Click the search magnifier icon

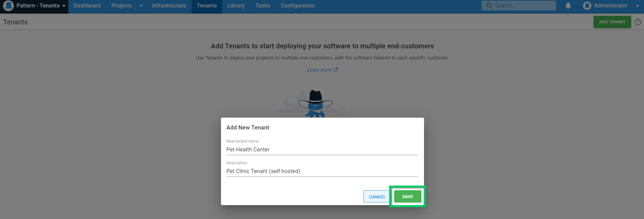489,6
